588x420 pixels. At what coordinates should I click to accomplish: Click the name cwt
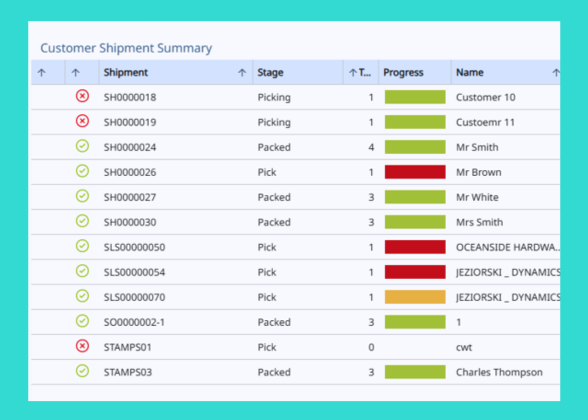pyautogui.click(x=464, y=348)
